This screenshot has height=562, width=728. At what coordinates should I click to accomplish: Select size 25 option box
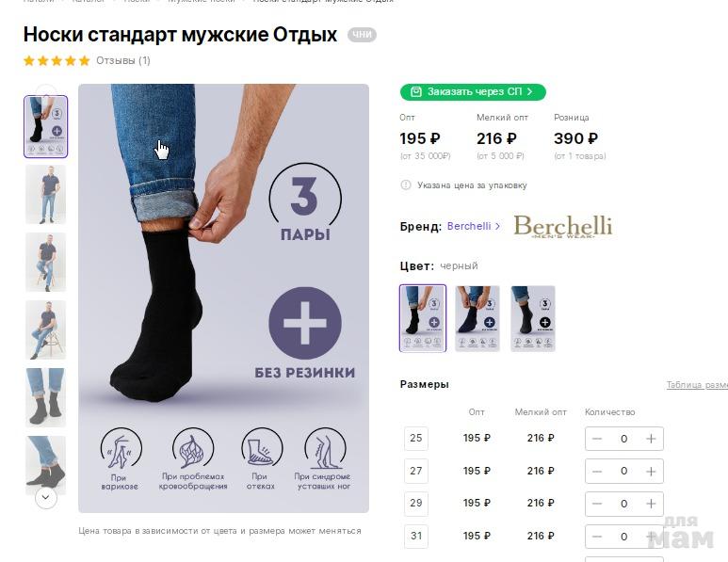[415, 439]
